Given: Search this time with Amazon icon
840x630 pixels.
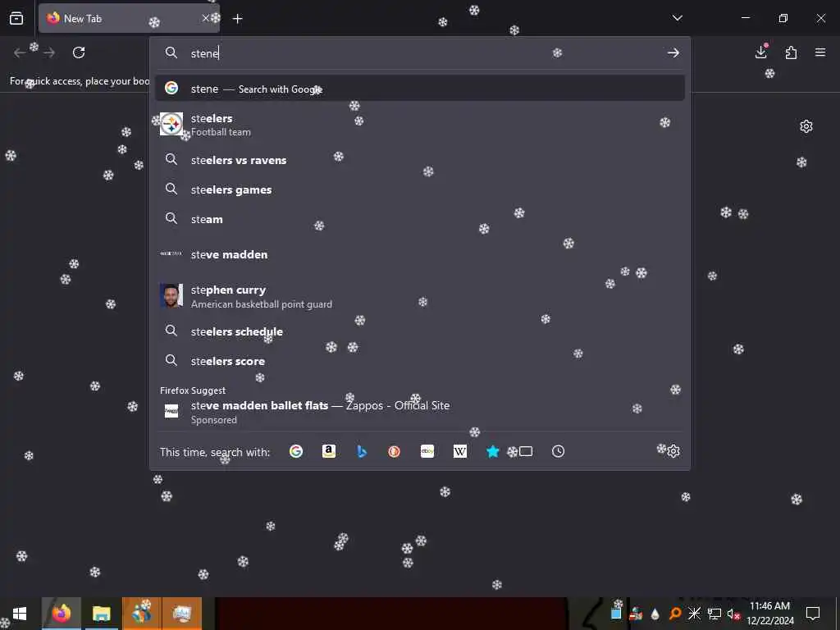Looking at the screenshot, I should [329, 452].
